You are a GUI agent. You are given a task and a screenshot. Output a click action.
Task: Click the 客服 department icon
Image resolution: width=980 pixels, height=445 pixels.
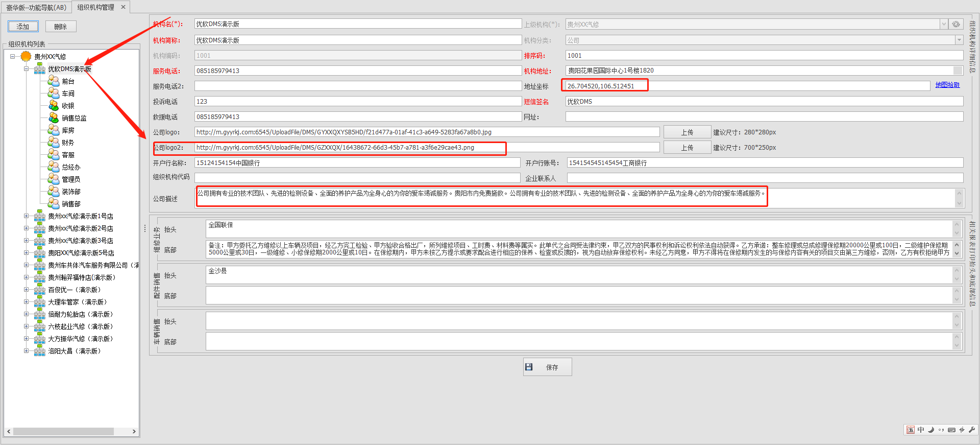(54, 154)
